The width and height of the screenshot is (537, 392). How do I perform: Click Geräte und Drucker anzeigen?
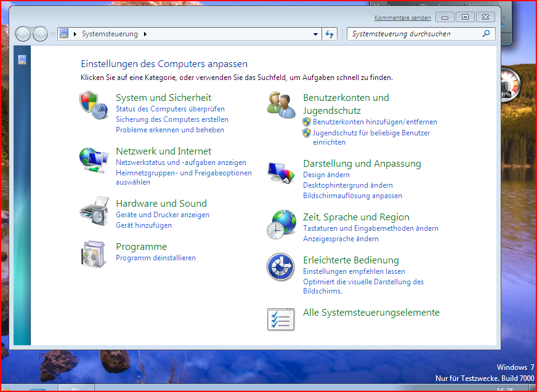tap(163, 215)
